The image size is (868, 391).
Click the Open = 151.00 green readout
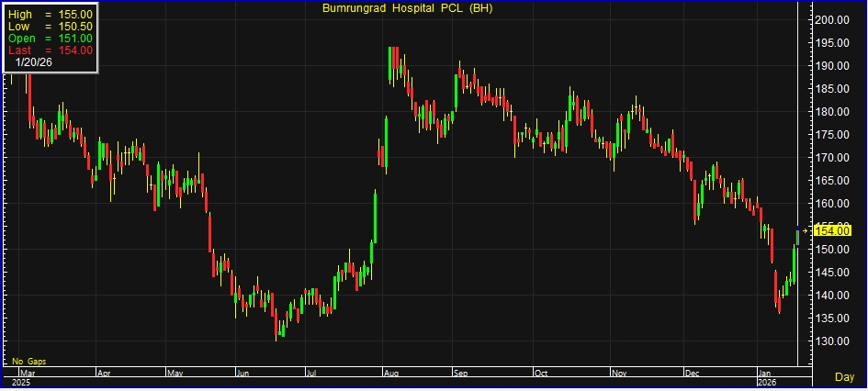(50, 39)
